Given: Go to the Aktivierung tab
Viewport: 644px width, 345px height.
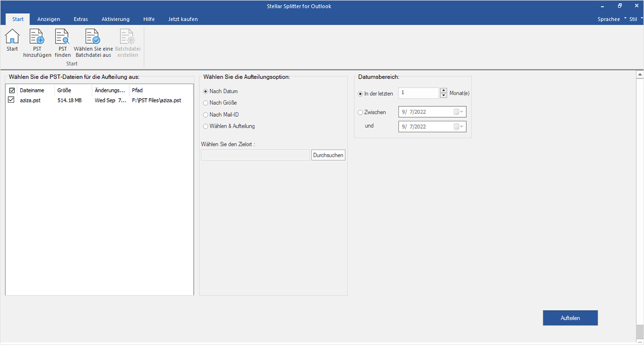Looking at the screenshot, I should (x=116, y=19).
